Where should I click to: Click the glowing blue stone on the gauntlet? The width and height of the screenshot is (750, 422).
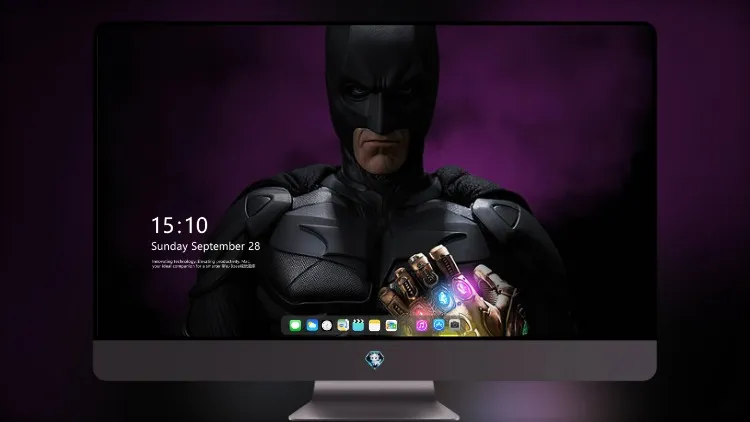coord(443,299)
